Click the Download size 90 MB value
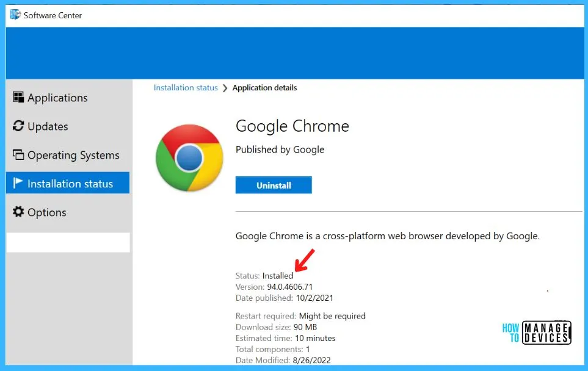Image resolution: width=588 pixels, height=371 pixels. pyautogui.click(x=305, y=327)
